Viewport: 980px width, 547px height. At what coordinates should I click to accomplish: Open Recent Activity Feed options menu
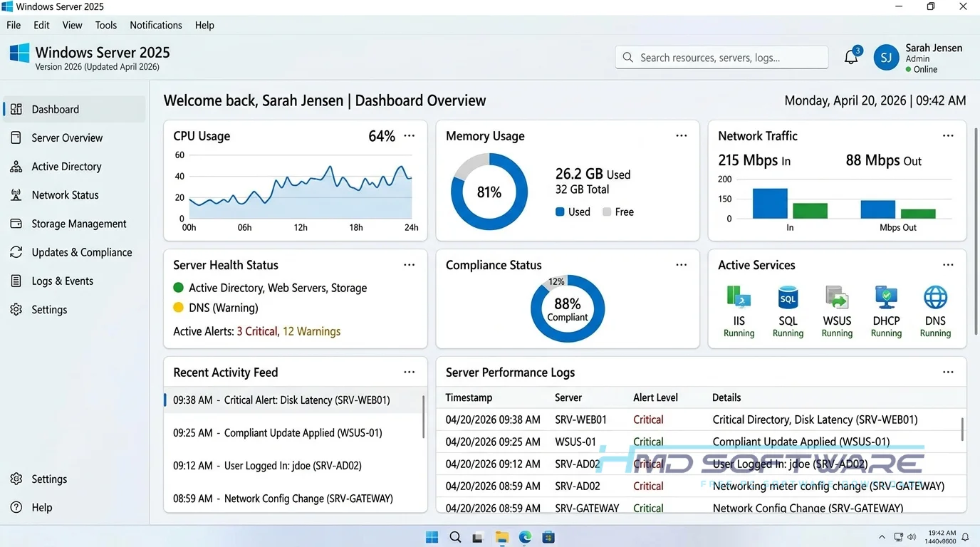pyautogui.click(x=409, y=372)
